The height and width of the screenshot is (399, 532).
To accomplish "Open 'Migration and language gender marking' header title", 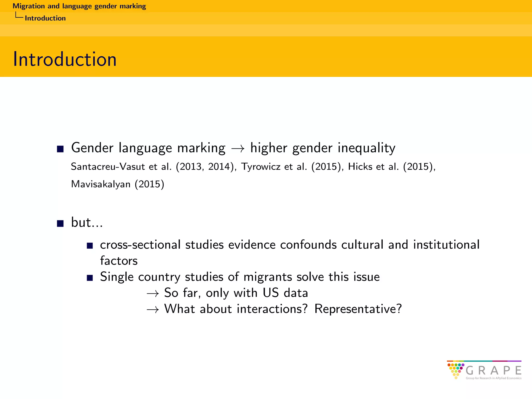I will (79, 6).
